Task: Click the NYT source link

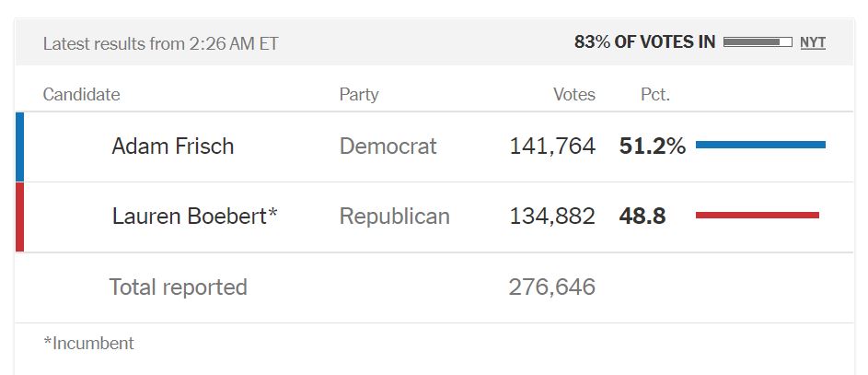Action: tap(812, 42)
